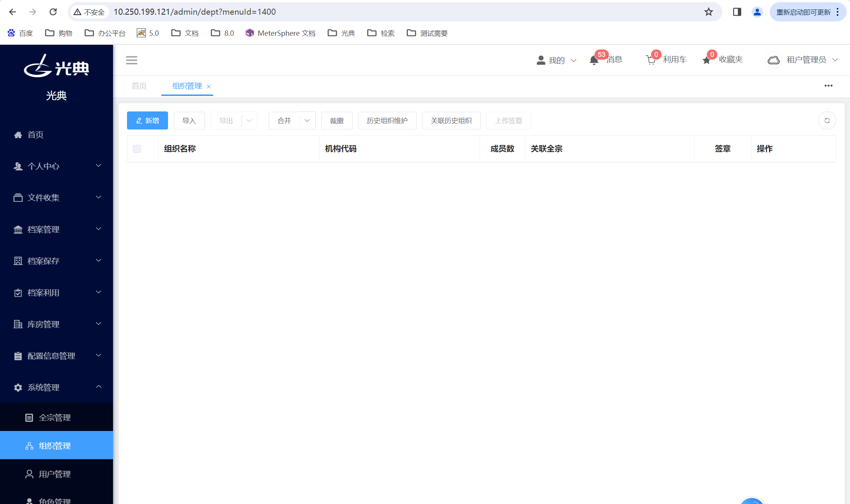Click the 光典 logo in sidebar
This screenshot has height=504, width=850.
(x=57, y=66)
